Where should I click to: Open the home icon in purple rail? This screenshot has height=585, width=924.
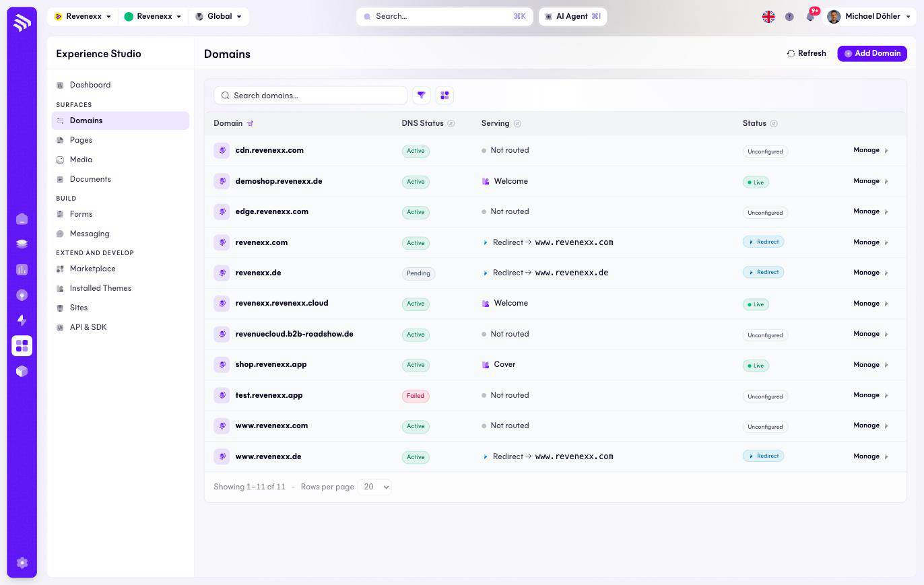tap(22, 219)
